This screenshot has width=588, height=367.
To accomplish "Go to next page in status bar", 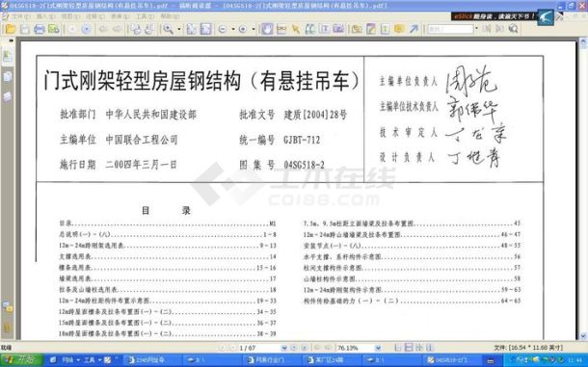I will (x=294, y=349).
